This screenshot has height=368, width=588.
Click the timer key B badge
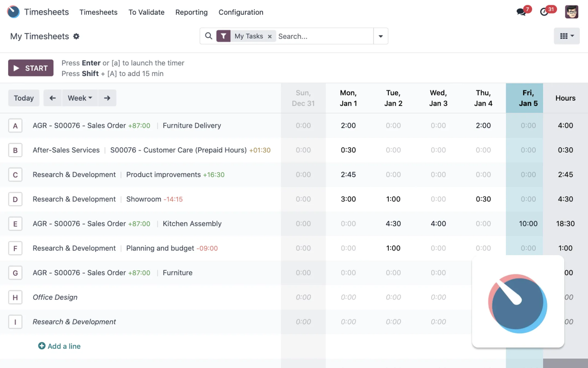pyautogui.click(x=15, y=150)
